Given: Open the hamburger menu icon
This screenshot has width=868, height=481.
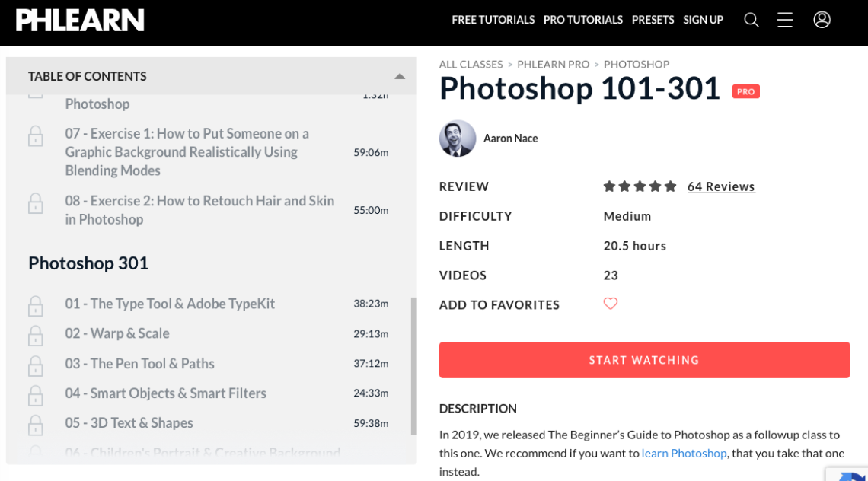Looking at the screenshot, I should click(x=785, y=20).
